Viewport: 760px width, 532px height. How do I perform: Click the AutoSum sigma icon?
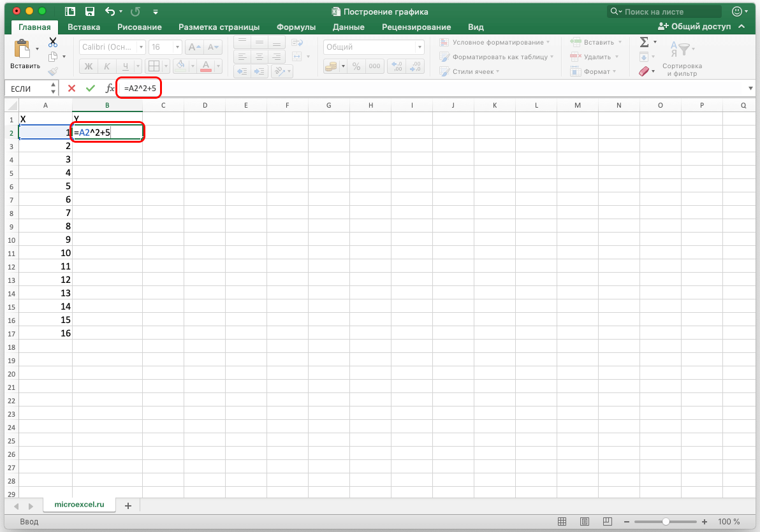(x=644, y=42)
